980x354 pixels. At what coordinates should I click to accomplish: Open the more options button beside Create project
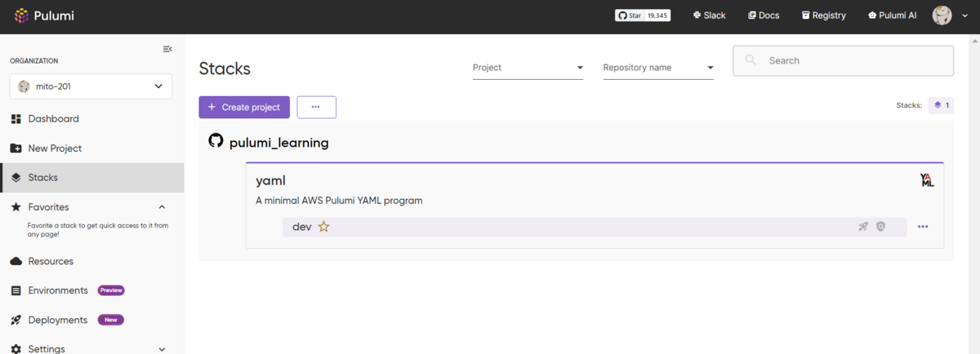click(316, 107)
